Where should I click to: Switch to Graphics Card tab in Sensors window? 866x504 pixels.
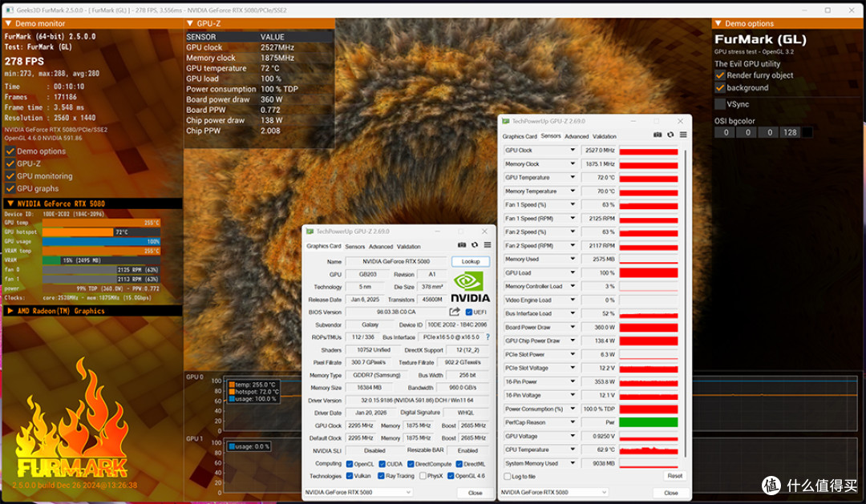(x=519, y=136)
